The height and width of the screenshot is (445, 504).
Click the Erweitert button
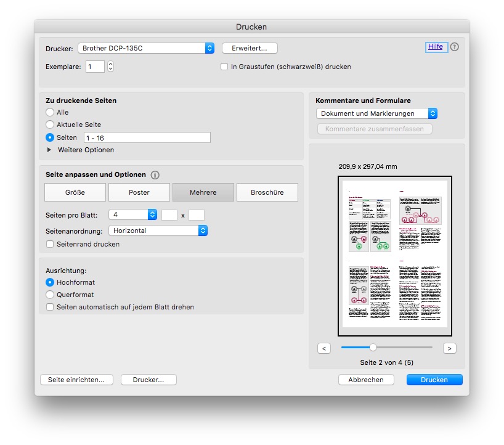click(250, 47)
